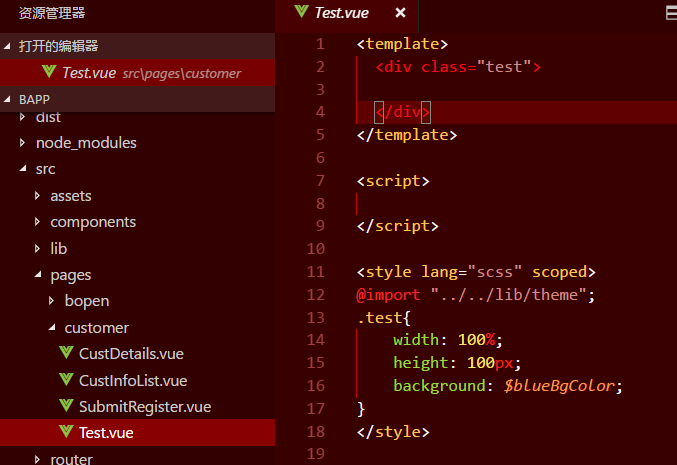677x465 pixels.
Task: Expand the dist folder
Action: [22, 117]
